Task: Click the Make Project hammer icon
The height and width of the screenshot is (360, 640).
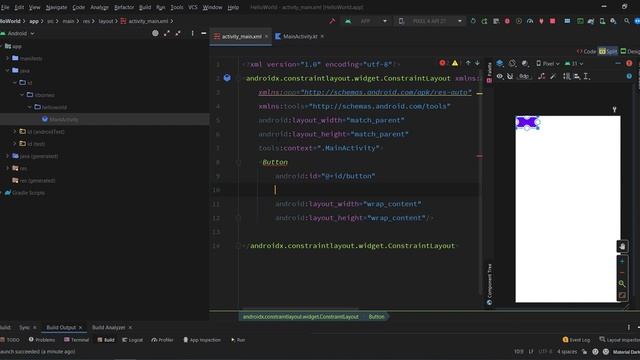Action: click(332, 21)
